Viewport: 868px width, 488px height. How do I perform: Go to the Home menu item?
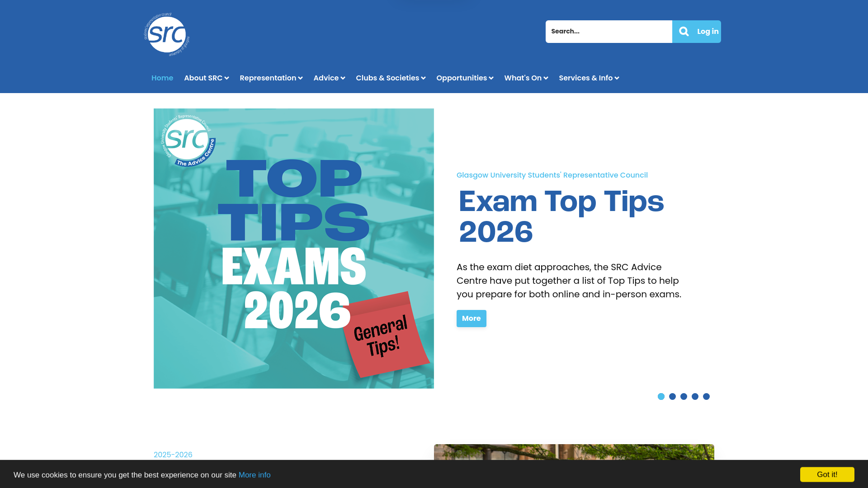tap(162, 78)
